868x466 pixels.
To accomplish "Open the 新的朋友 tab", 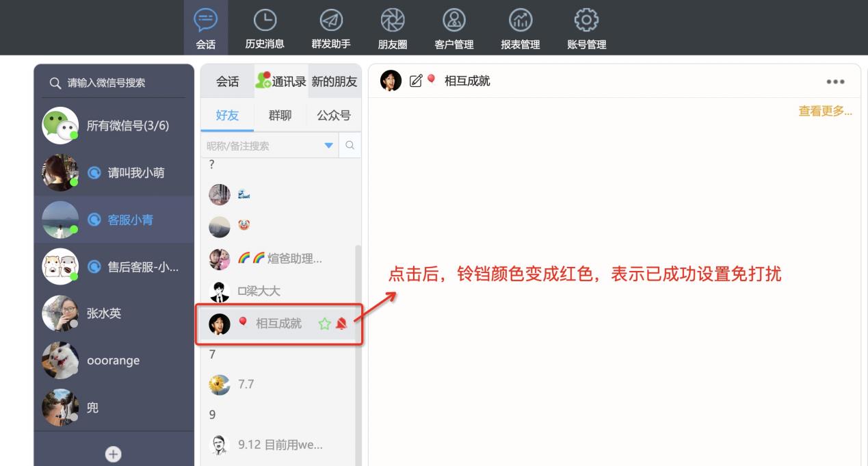I will tap(334, 81).
